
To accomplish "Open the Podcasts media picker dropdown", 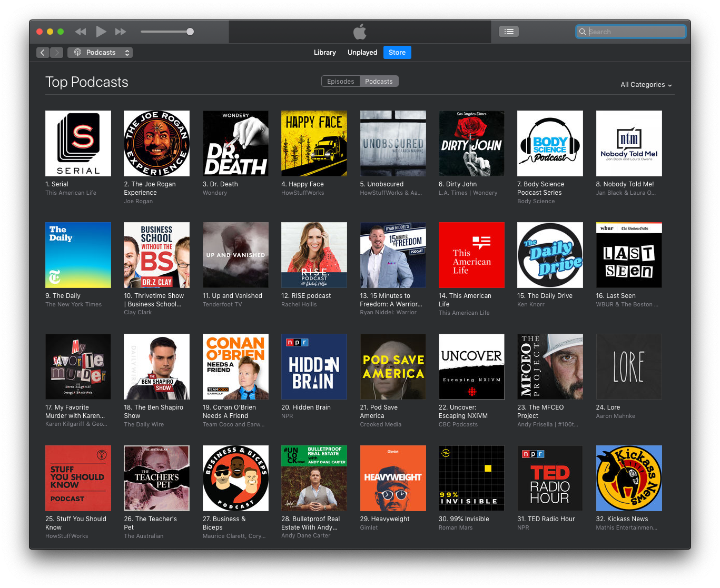I will [x=100, y=53].
